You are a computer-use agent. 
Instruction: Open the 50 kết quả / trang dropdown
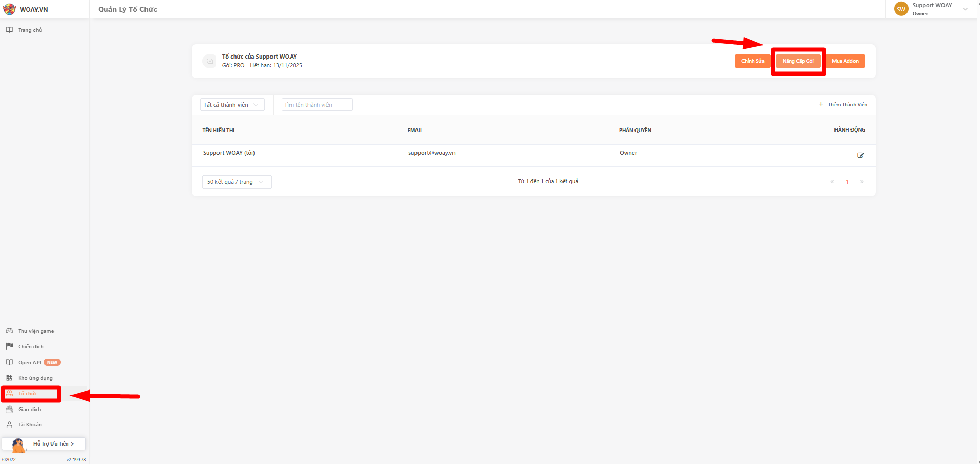pyautogui.click(x=236, y=182)
